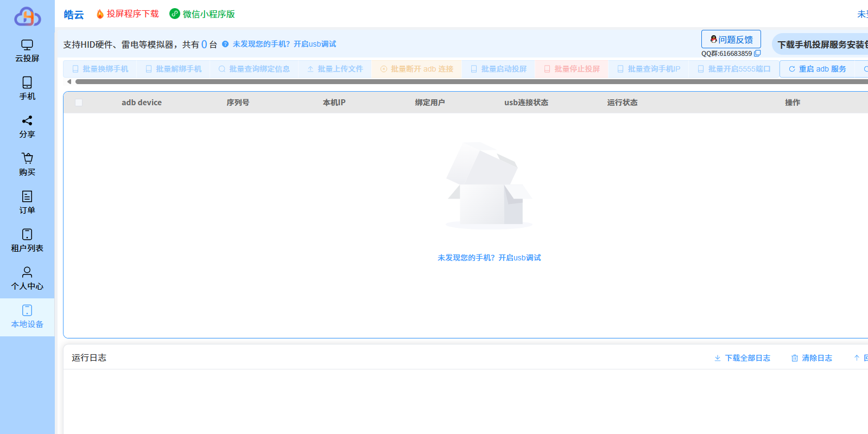Click the 问题反馈 feedback button
Screen dimensions: 868x434
pos(731,39)
